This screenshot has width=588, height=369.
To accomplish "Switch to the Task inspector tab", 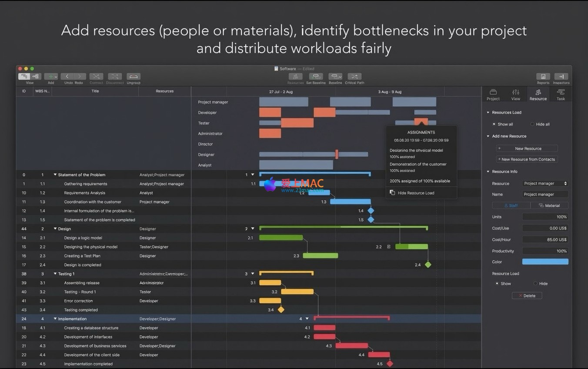I will tap(561, 94).
